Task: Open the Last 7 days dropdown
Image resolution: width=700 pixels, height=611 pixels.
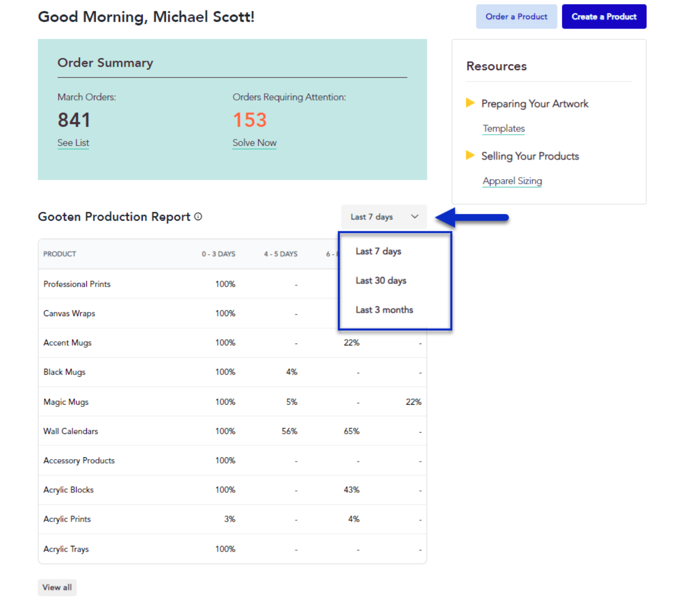Action: click(384, 217)
